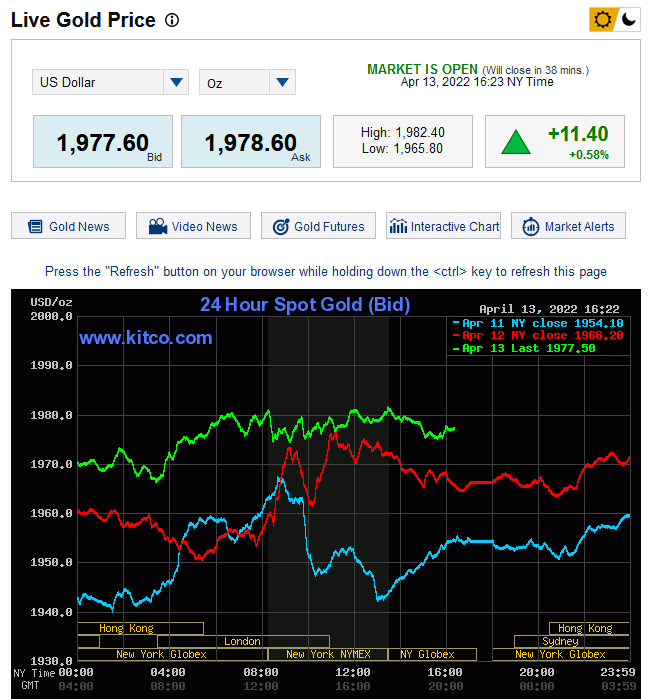Click the 12:00 NY time axis label
This screenshot has width=650, height=699.
(352, 672)
